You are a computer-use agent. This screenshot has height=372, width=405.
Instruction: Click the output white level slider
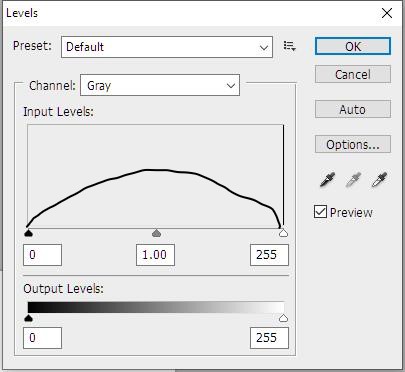point(283,318)
